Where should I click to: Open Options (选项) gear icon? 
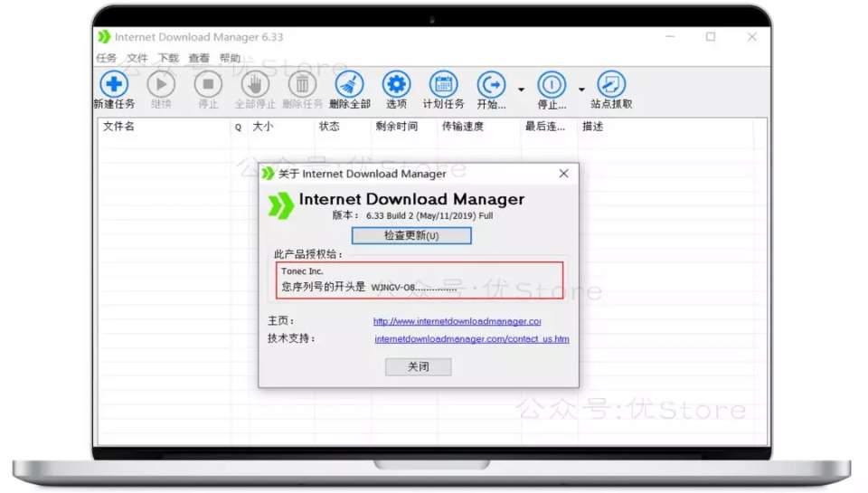click(396, 84)
